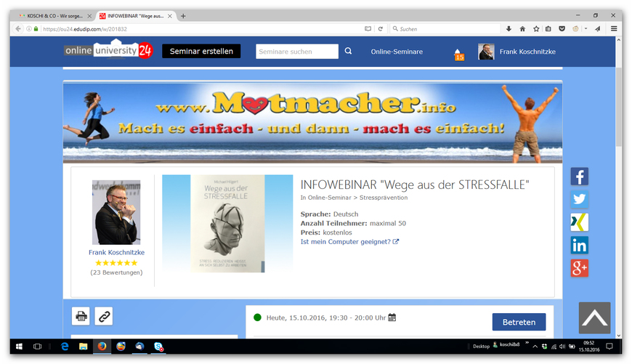Open Skype from the taskbar
632x364 pixels.
(x=158, y=347)
